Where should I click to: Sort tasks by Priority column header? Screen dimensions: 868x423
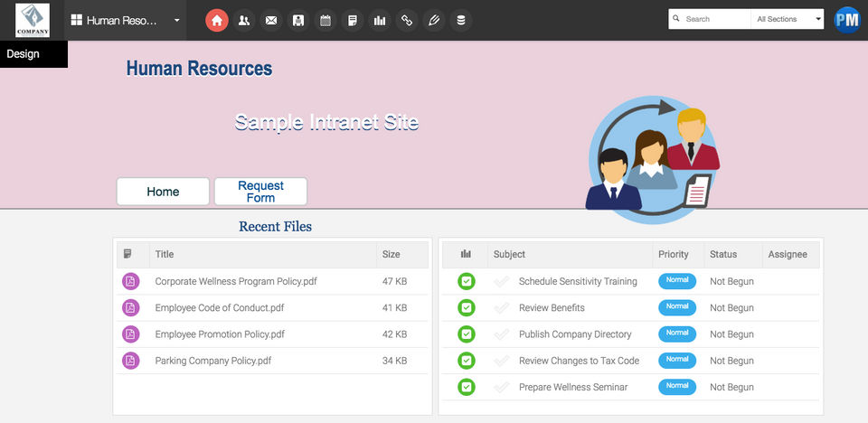(673, 254)
